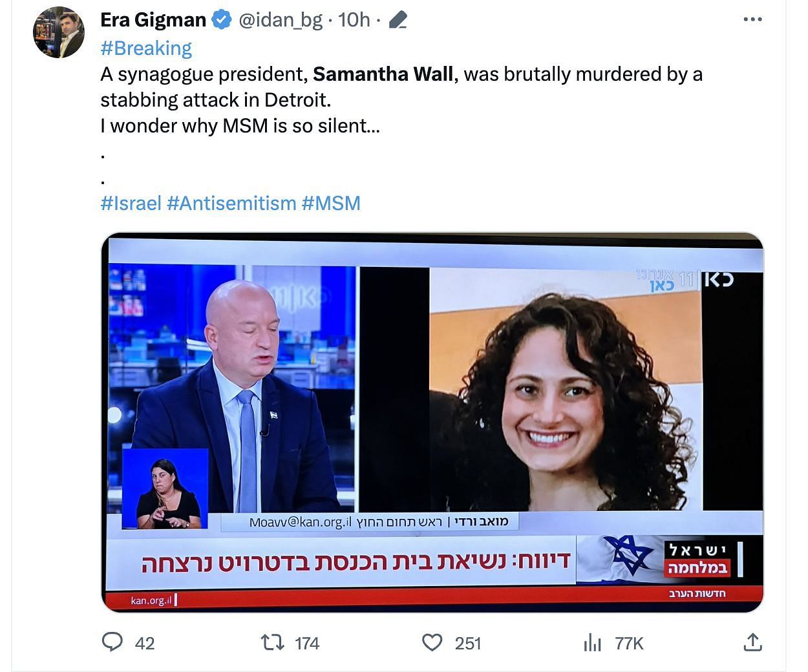This screenshot has height=672, width=808.
Task: Open the attached news broadcast image
Action: (432, 423)
